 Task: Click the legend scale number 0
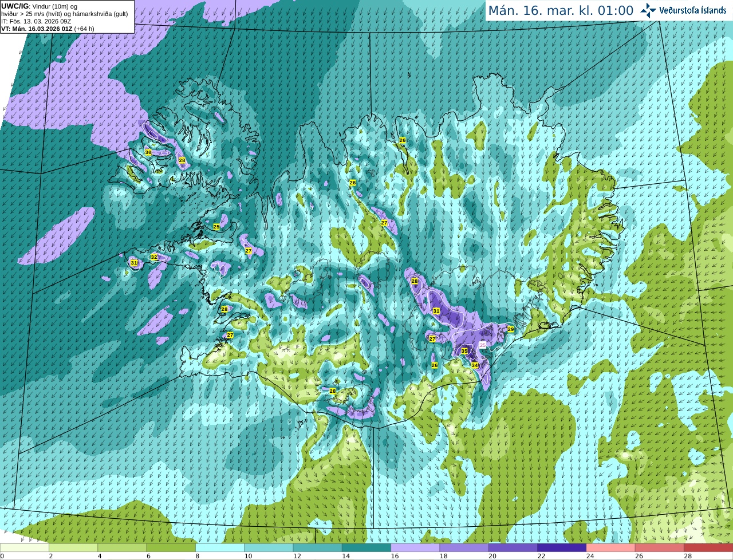2,556
